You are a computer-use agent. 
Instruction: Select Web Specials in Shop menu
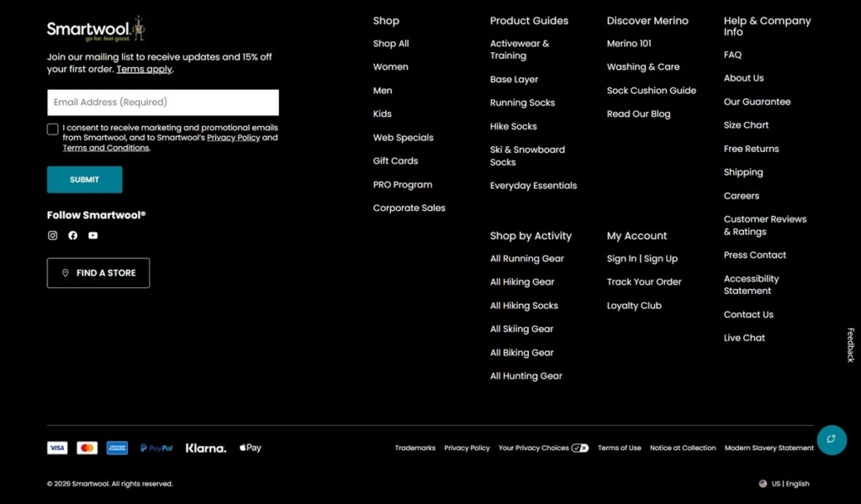click(x=403, y=138)
